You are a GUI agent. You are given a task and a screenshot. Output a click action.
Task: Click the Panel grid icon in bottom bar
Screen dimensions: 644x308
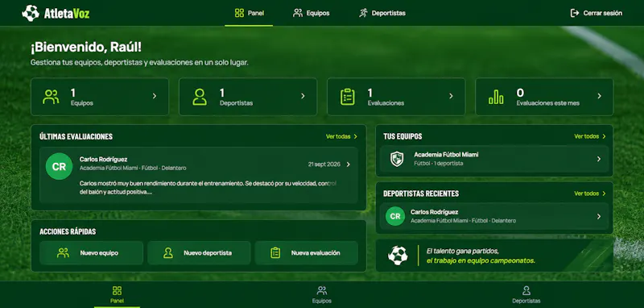click(x=117, y=291)
